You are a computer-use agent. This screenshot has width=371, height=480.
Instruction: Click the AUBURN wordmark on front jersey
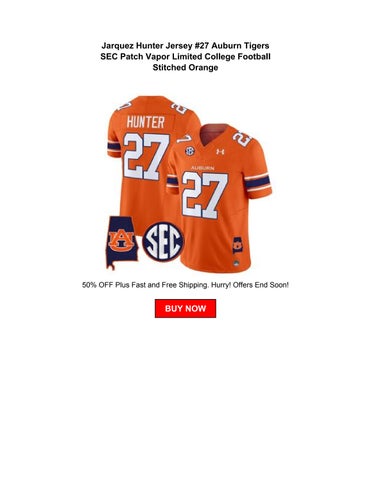coord(203,168)
